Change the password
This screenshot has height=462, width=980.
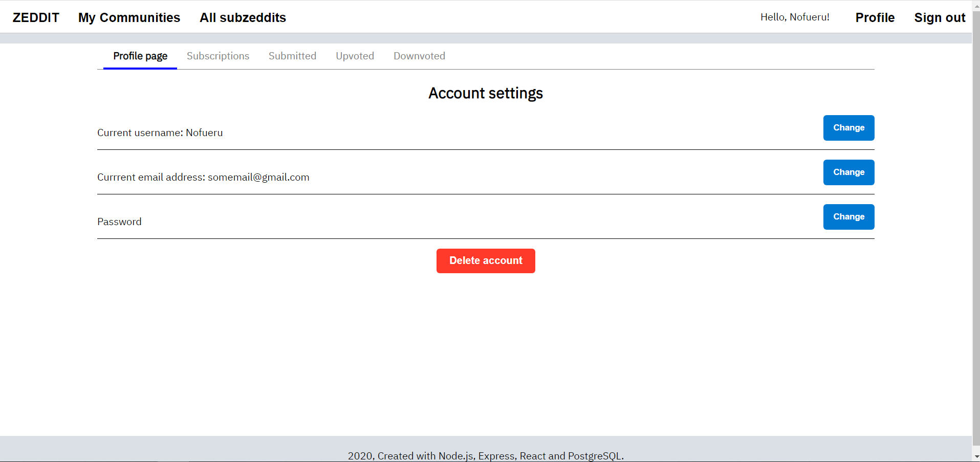(848, 217)
